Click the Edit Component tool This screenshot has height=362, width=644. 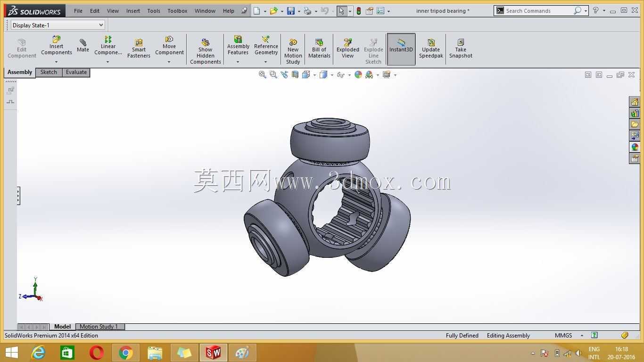click(22, 49)
